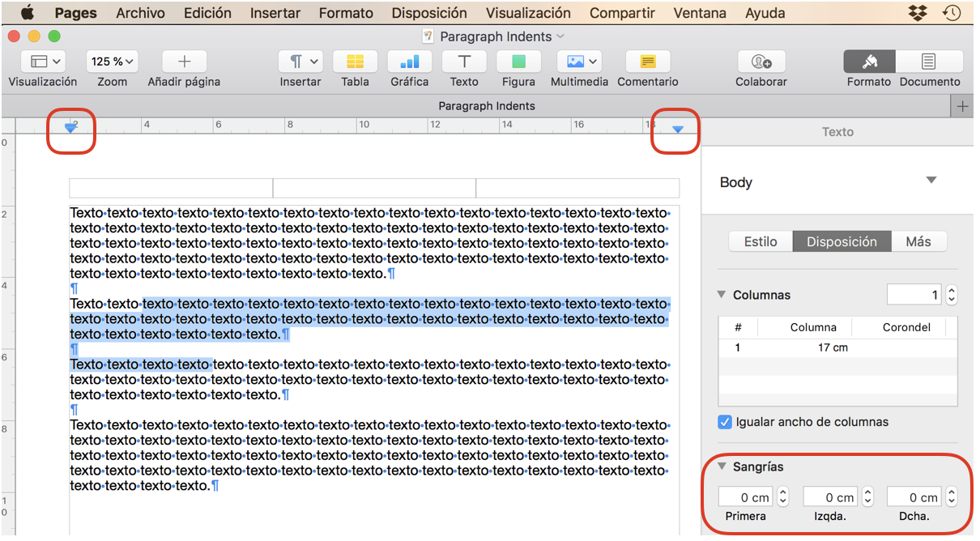The height and width of the screenshot is (541, 980).
Task: Open the Documento inspector icon
Action: [x=929, y=62]
